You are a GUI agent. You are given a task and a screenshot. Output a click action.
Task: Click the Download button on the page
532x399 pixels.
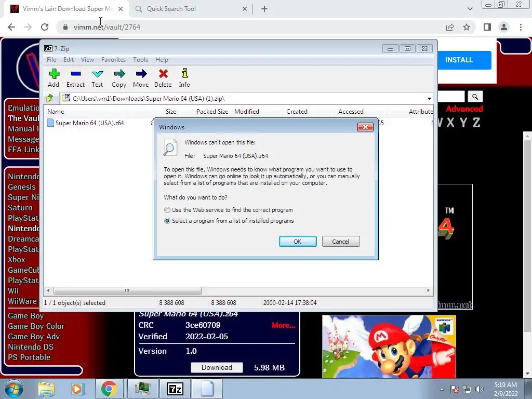(x=217, y=367)
